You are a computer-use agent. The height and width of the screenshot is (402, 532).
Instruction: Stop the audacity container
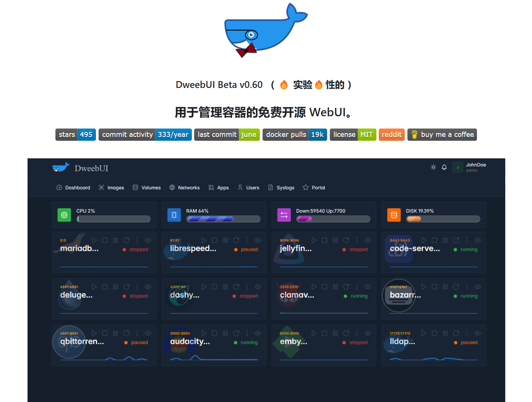[x=215, y=333]
